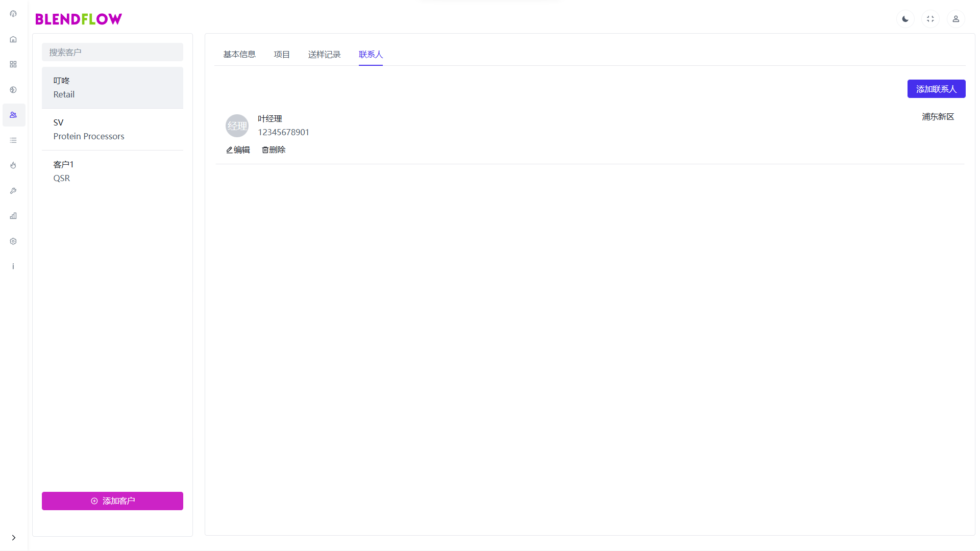The image size is (980, 551).
Task: Select the globe icon in the sidebar
Action: [13, 89]
